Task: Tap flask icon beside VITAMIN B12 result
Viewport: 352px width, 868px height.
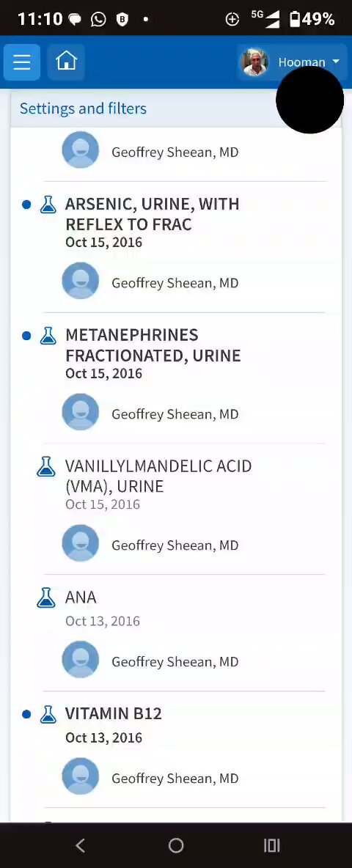Action: [48, 715]
